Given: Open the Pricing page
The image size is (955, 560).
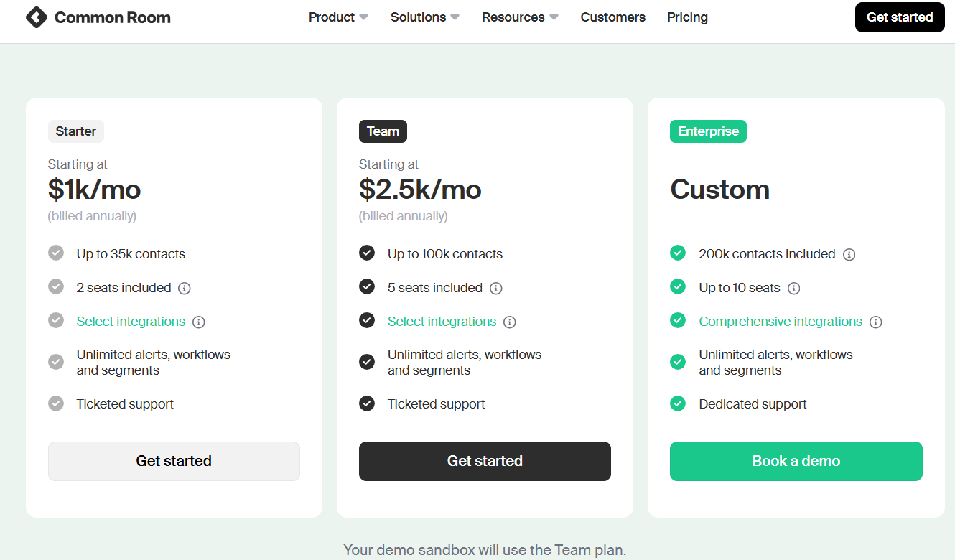Looking at the screenshot, I should point(687,17).
